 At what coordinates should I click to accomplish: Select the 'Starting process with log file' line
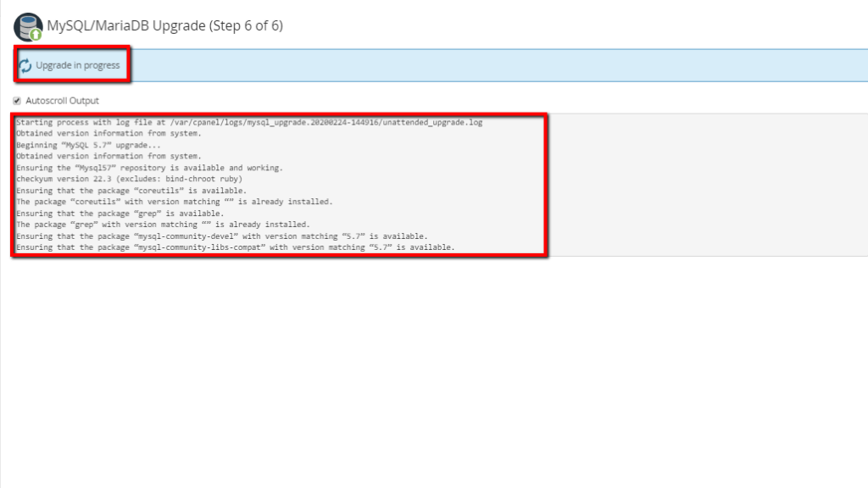(249, 122)
